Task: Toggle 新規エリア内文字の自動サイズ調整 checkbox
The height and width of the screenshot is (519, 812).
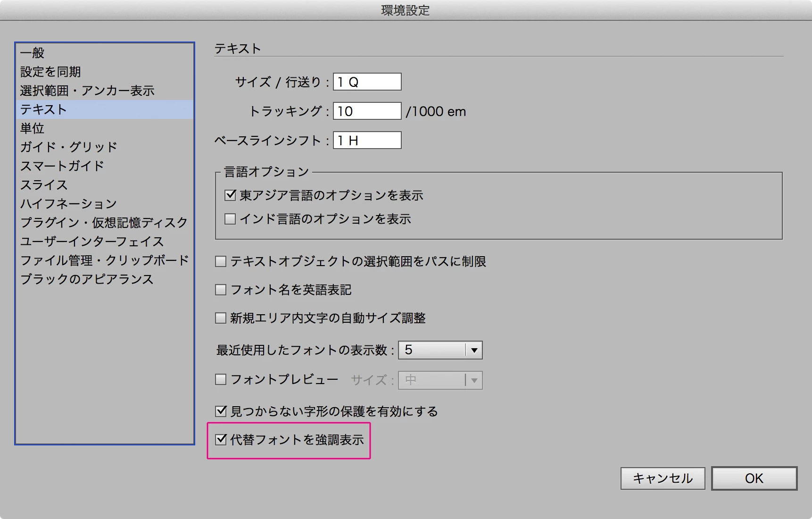Action: 221,318
